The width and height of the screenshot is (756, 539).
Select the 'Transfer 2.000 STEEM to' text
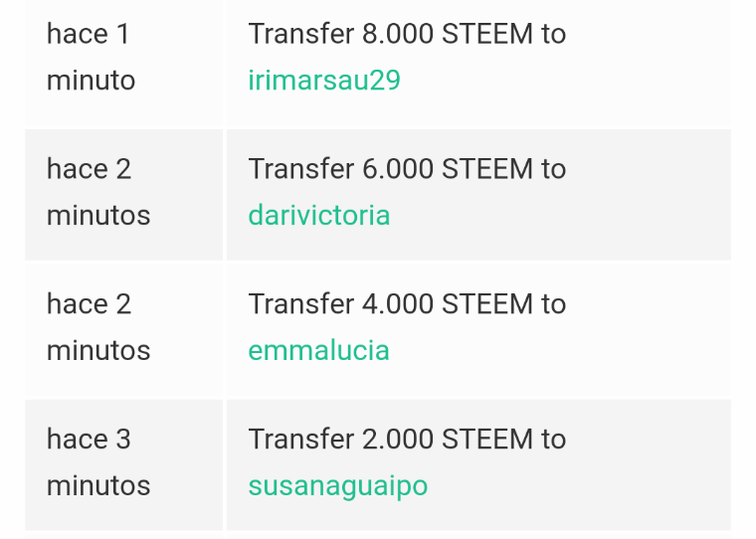(407, 439)
